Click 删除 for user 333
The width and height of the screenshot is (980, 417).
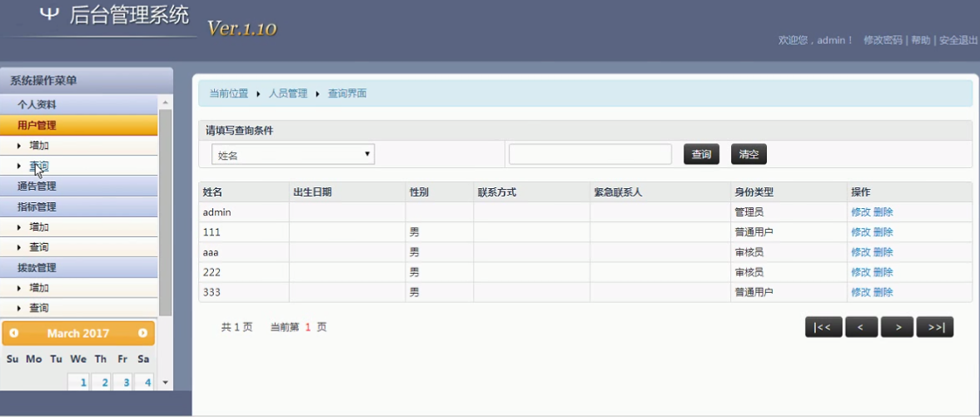tap(883, 292)
